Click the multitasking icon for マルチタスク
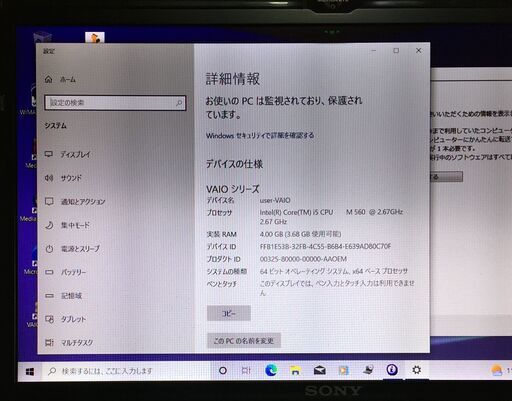Image resolution: width=512 pixels, height=401 pixels. point(49,343)
